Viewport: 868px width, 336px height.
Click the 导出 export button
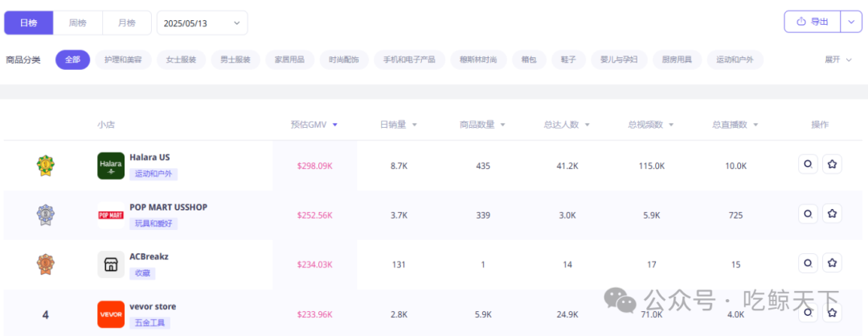[813, 22]
